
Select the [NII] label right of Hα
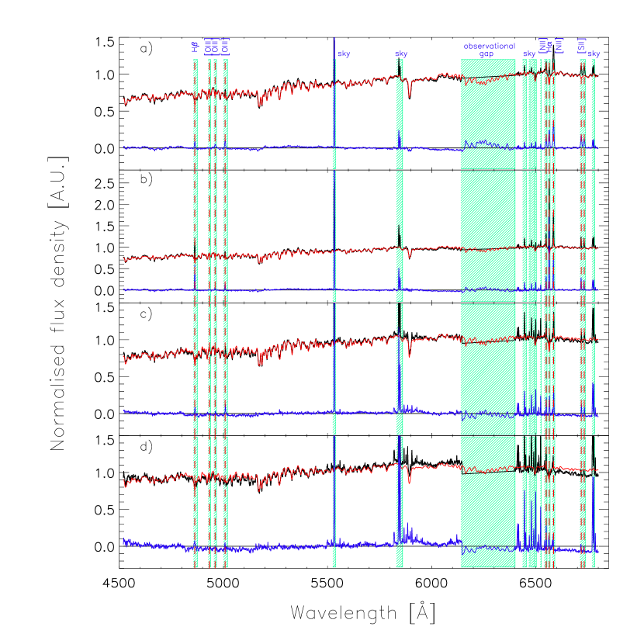[x=559, y=46]
